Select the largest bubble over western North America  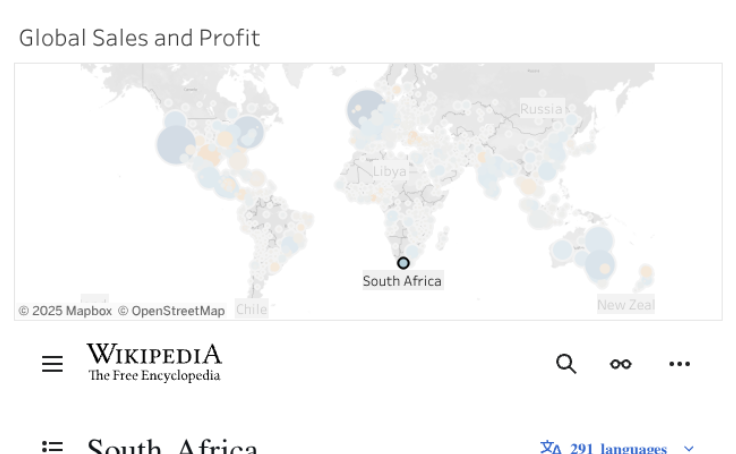pyautogui.click(x=176, y=145)
